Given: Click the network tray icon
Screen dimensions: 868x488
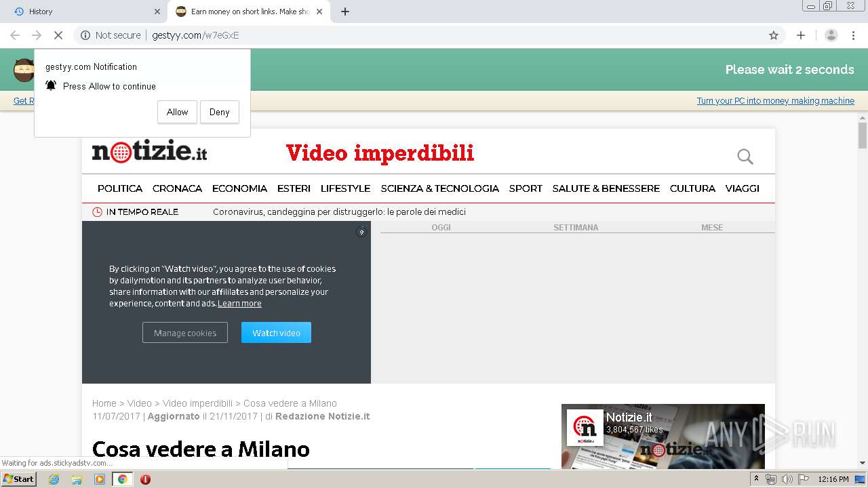Looking at the screenshot, I should click(x=771, y=479).
